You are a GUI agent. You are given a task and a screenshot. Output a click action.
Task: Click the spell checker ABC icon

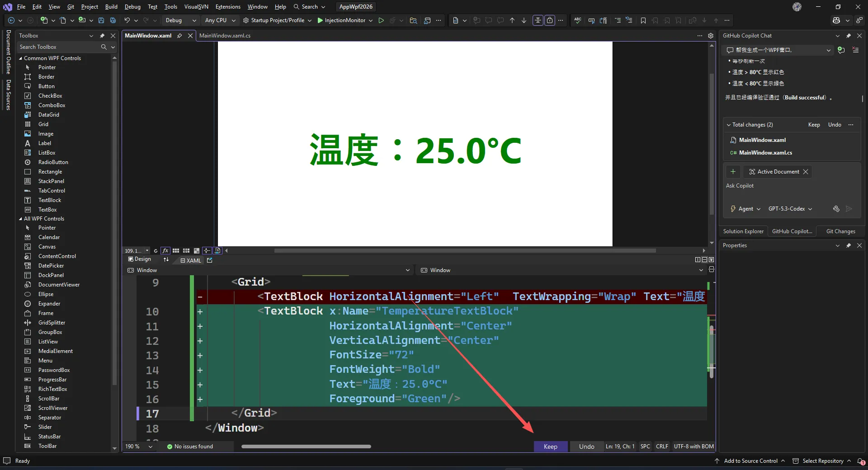pyautogui.click(x=578, y=20)
